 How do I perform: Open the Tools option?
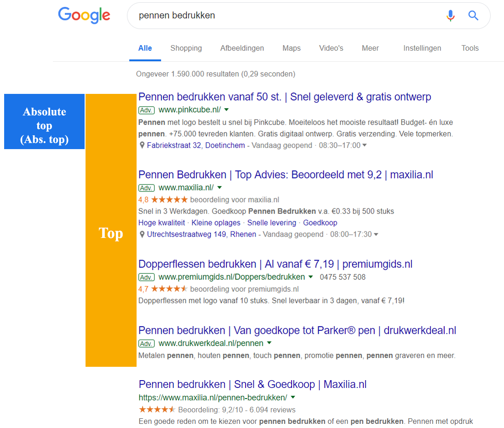point(470,48)
